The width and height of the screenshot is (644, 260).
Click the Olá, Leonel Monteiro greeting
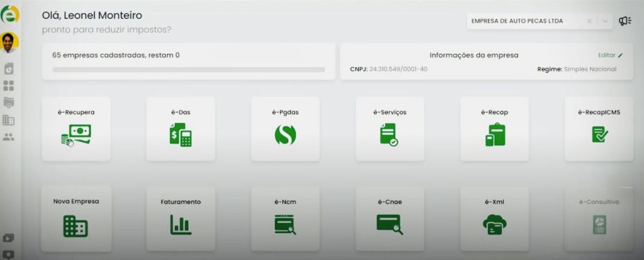pyautogui.click(x=92, y=16)
